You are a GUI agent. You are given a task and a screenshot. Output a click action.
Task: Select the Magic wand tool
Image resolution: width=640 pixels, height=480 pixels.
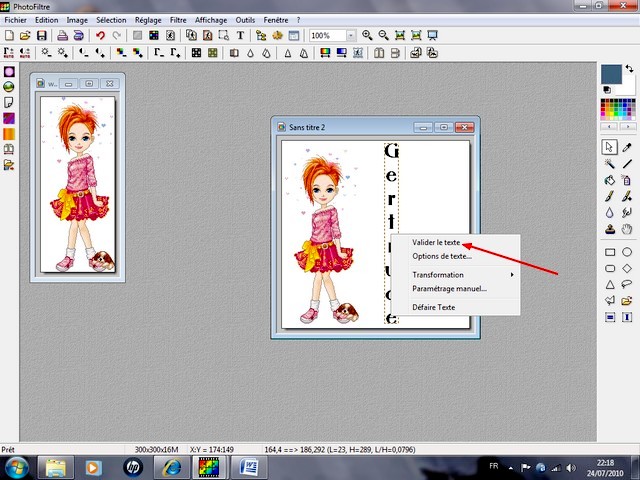[609, 164]
